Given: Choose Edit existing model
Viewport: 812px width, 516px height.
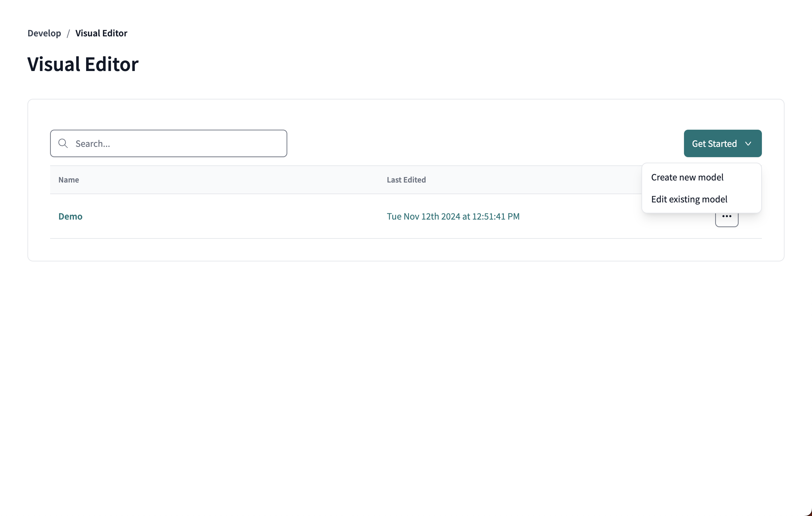Looking at the screenshot, I should (x=689, y=199).
